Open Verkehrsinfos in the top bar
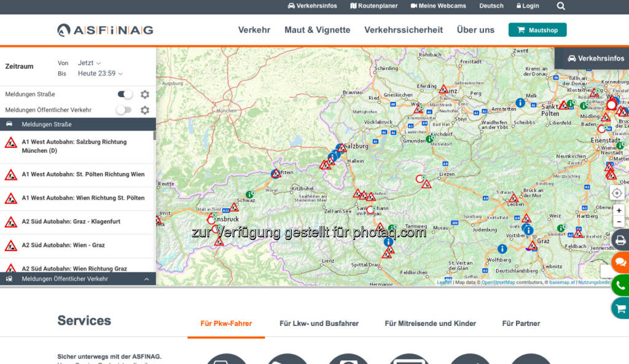This screenshot has height=364, width=629. click(313, 6)
